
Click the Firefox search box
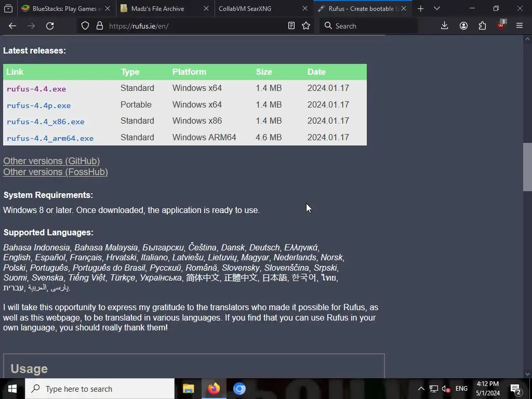(x=368, y=26)
